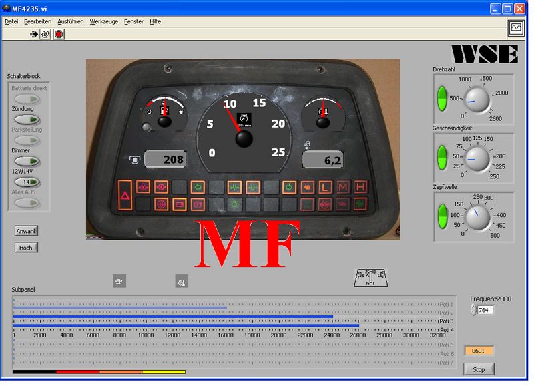Click the Run arrow toolbar icon
This screenshot has height=392, width=534.
(x=33, y=34)
